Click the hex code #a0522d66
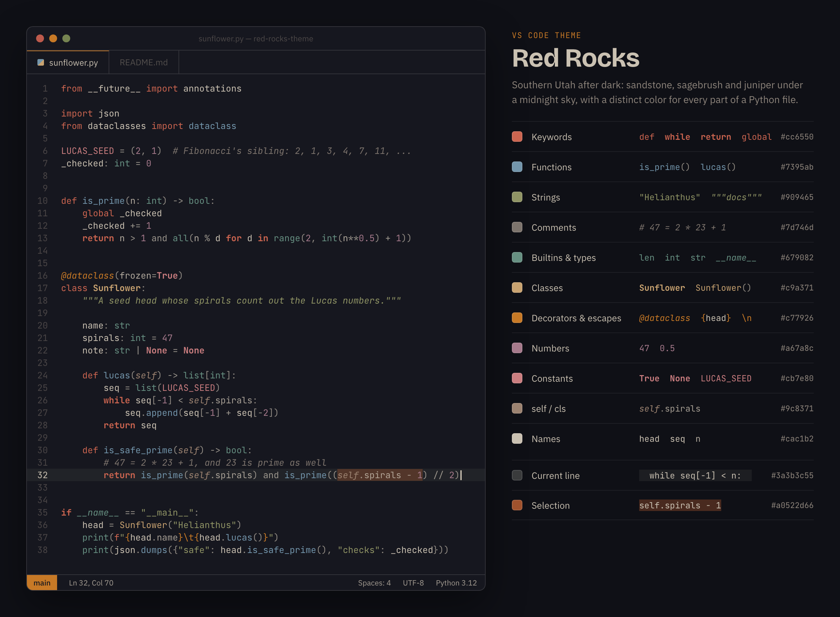This screenshot has height=617, width=840. pyautogui.click(x=792, y=505)
